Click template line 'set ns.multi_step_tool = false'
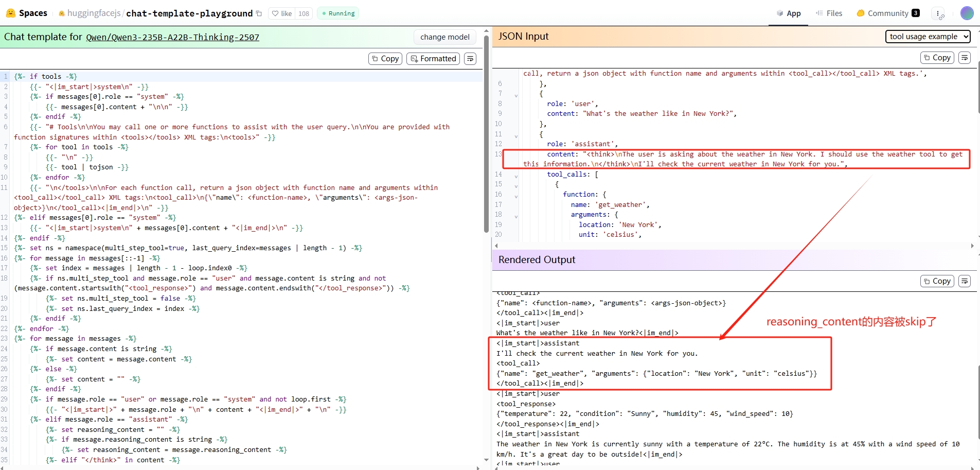The height and width of the screenshot is (470, 980). [121, 298]
